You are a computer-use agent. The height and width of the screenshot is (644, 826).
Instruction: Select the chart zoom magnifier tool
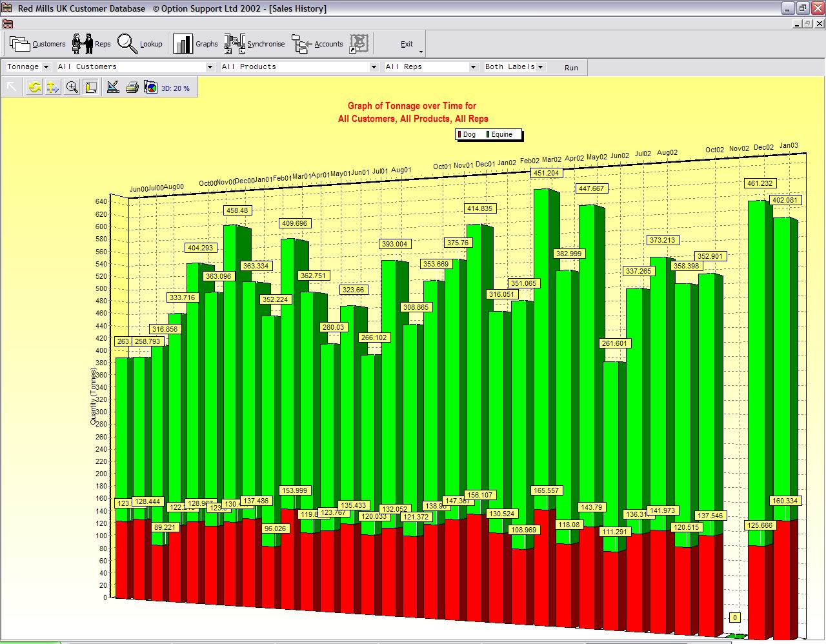pyautogui.click(x=72, y=88)
